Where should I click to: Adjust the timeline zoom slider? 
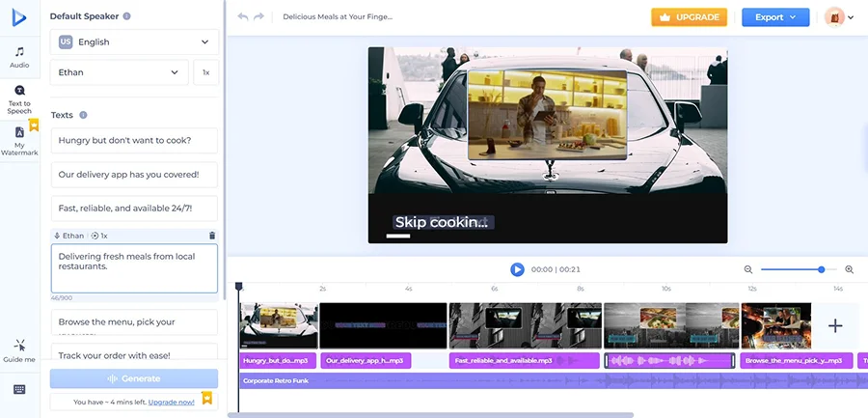[x=822, y=269]
